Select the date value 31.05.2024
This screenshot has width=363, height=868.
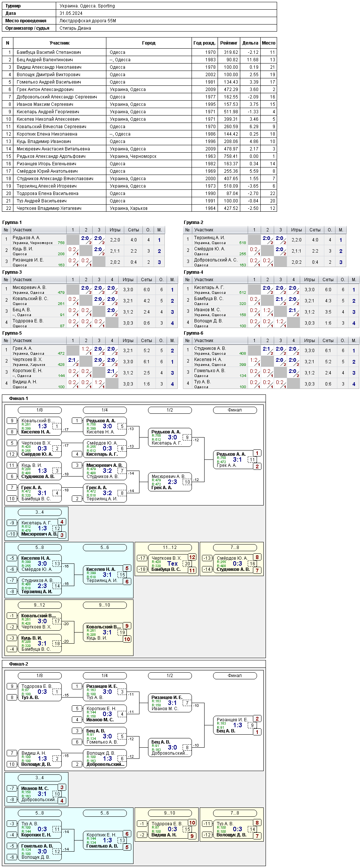tap(71, 13)
